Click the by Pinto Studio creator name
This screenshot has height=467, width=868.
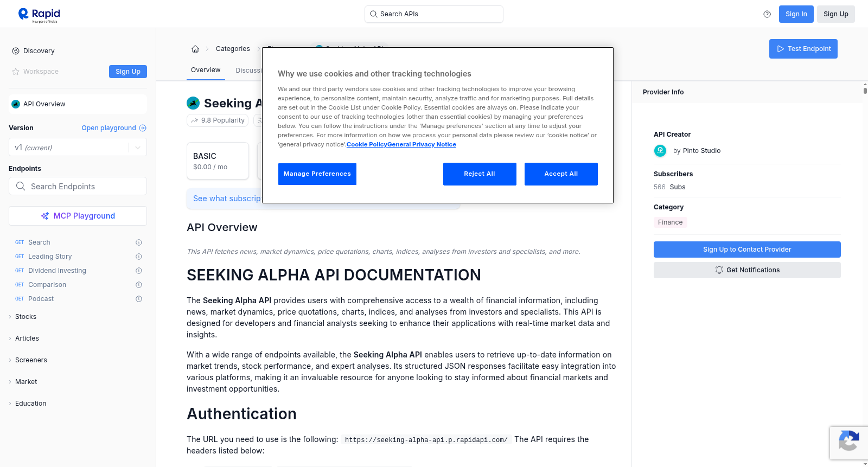(697, 151)
